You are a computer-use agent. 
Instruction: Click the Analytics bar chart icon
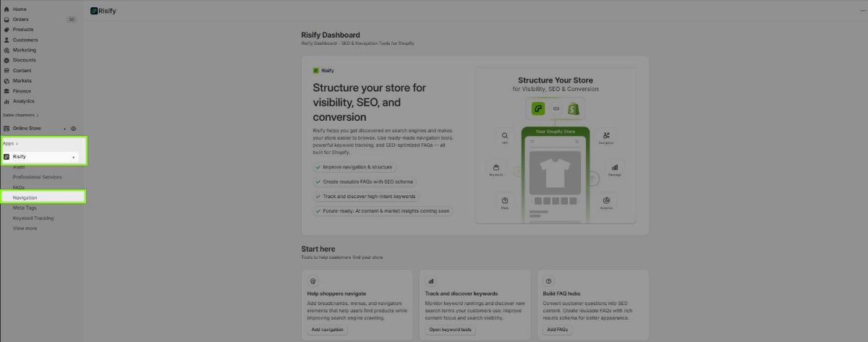(7, 101)
